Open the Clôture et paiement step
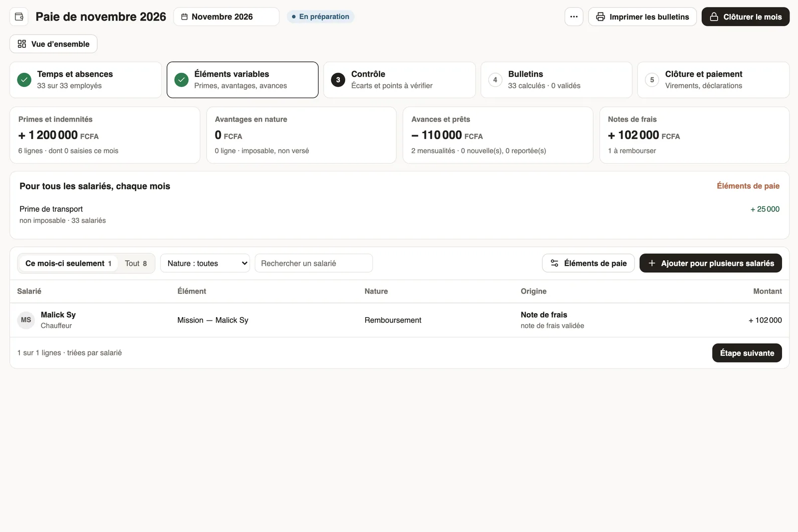Screen dimensions: 798x532 pos(713,80)
